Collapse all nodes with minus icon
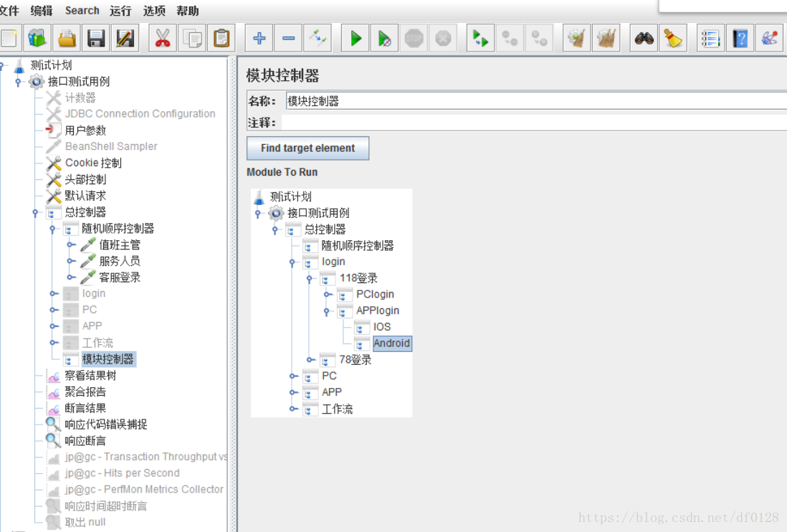 [x=289, y=38]
